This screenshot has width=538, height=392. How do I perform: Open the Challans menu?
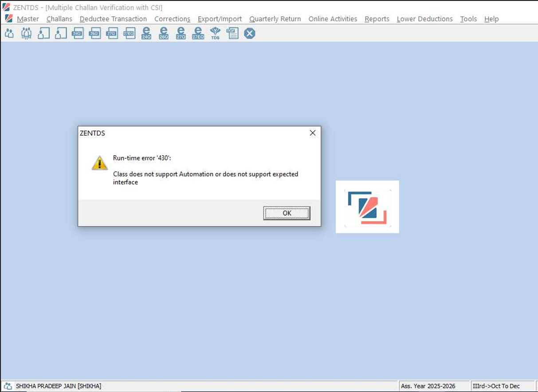59,19
